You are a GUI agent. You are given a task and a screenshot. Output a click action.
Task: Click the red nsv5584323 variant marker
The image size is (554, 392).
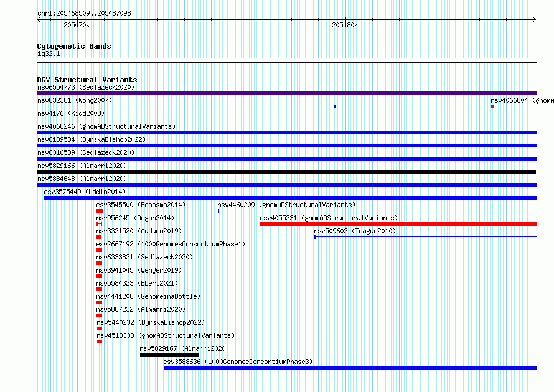99,289
